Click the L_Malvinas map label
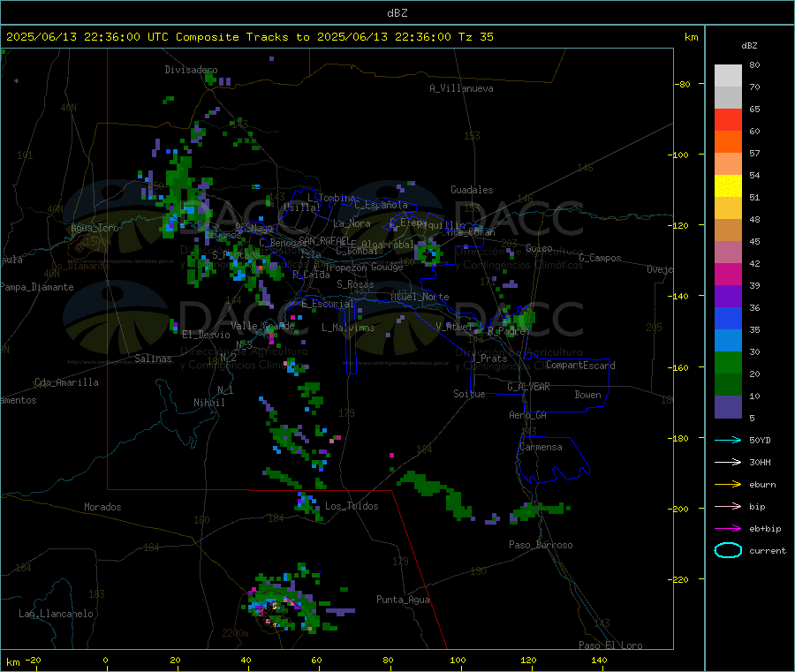This screenshot has width=795, height=672. (x=348, y=328)
